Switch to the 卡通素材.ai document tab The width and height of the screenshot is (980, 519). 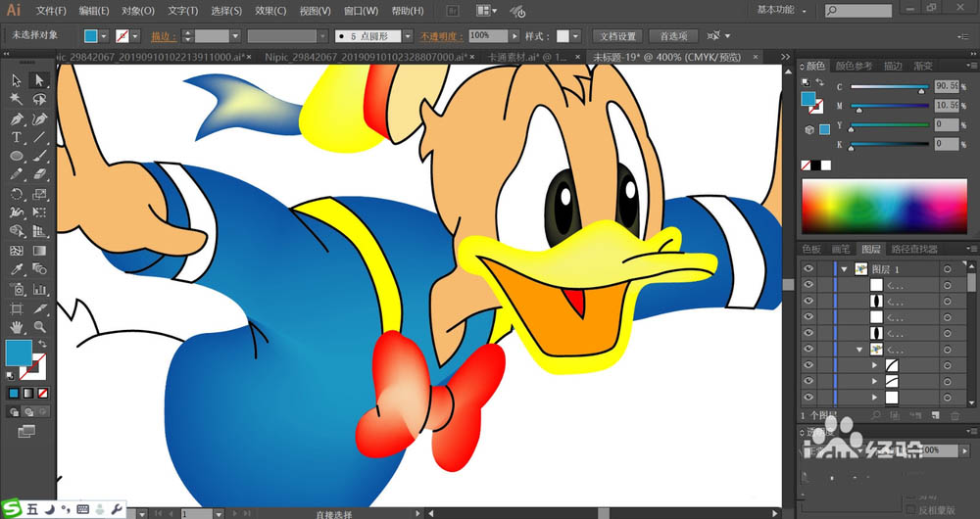tap(527, 57)
